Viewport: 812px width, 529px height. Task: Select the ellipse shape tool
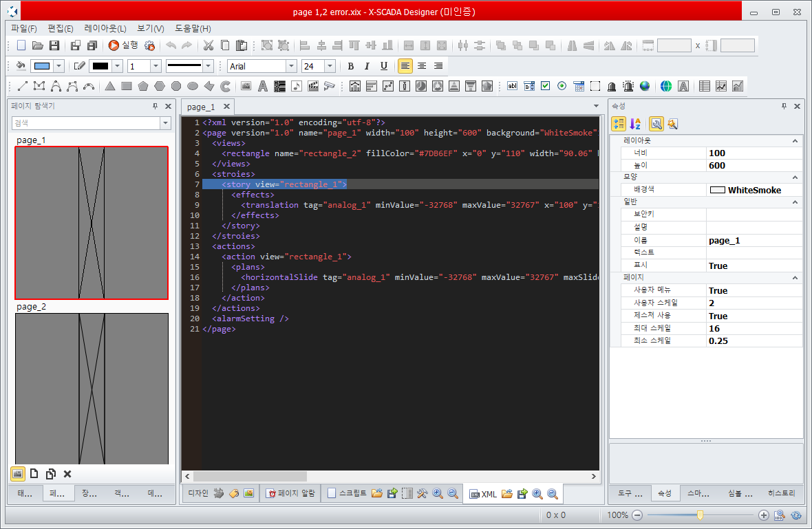click(193, 87)
